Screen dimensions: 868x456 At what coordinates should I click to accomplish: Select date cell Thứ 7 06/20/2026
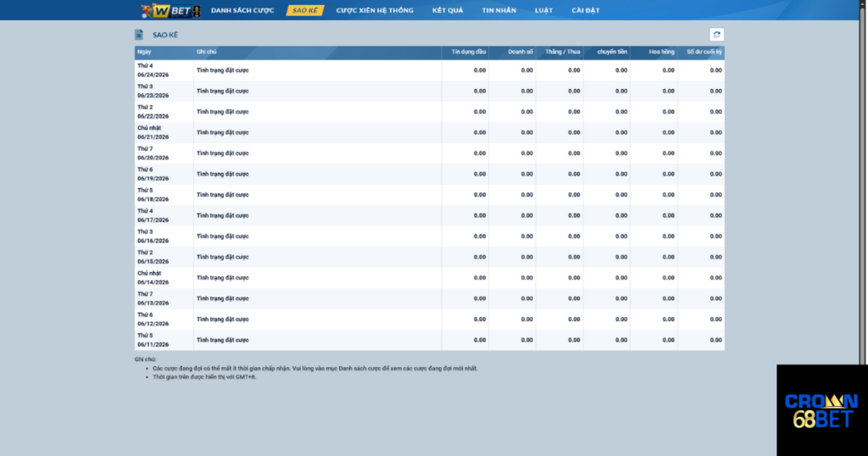click(x=164, y=153)
